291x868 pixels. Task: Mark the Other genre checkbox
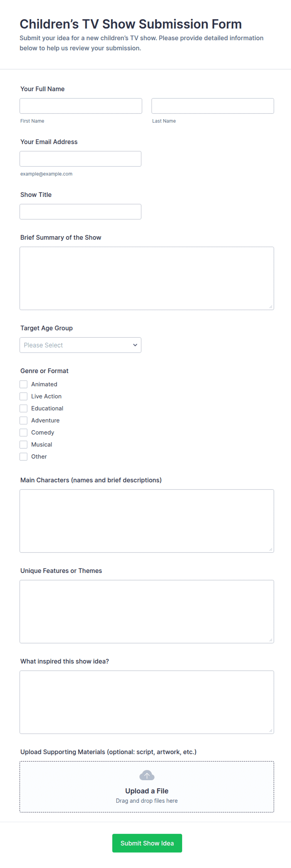[23, 457]
